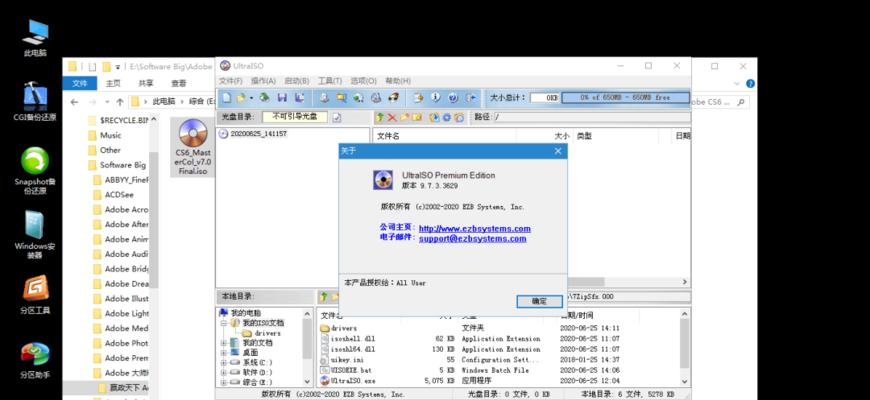
Task: Open the 启动(B) menu
Action: pos(296,81)
